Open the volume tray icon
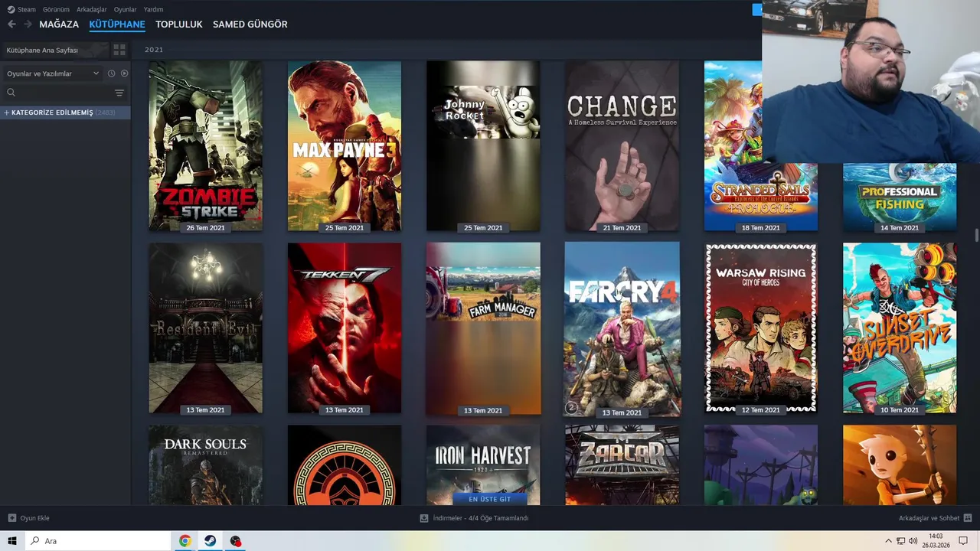The width and height of the screenshot is (980, 551). coord(913,541)
